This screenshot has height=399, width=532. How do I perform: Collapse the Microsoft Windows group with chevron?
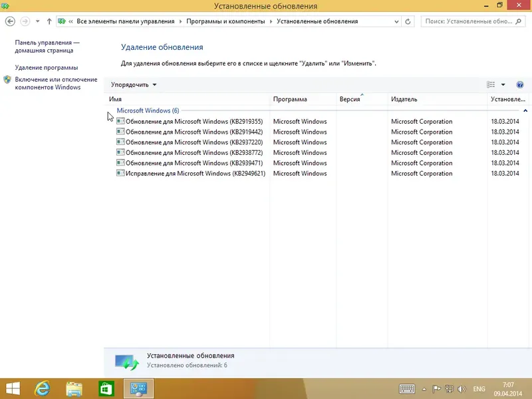(525, 110)
